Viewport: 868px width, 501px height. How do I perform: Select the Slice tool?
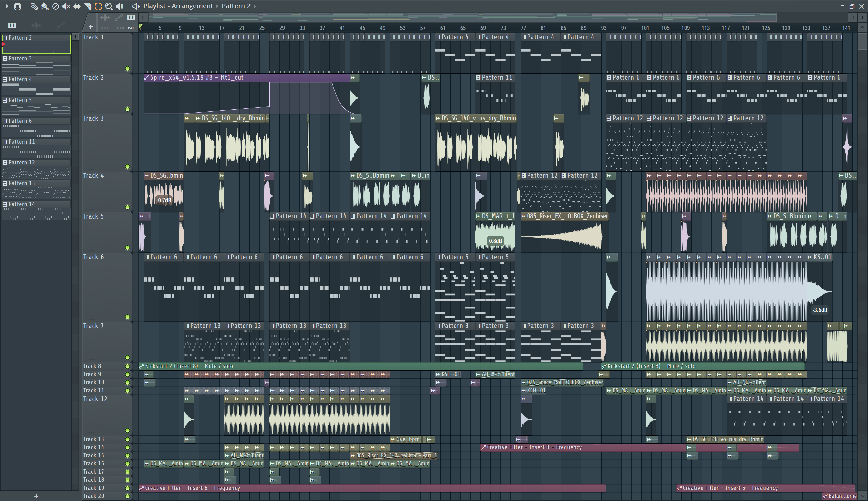pos(88,6)
